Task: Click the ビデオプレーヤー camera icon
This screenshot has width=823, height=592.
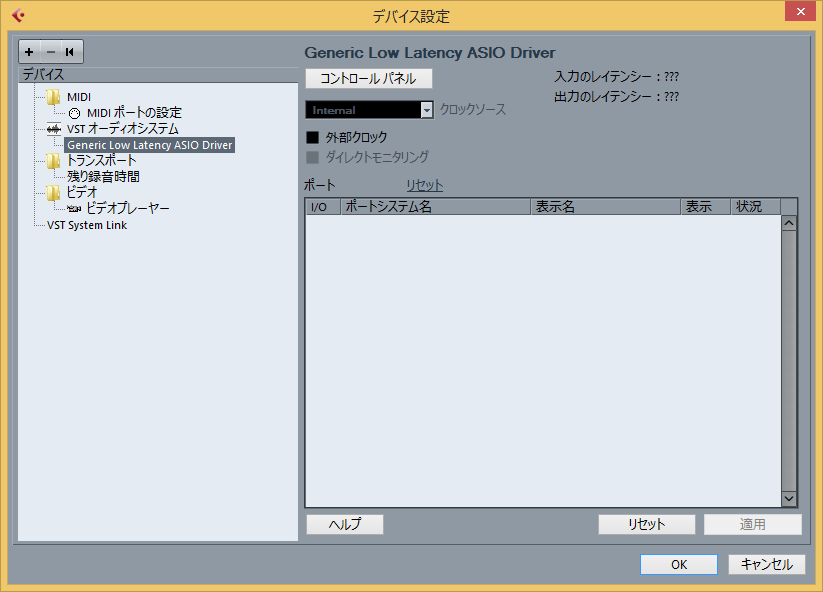Action: pos(74,208)
